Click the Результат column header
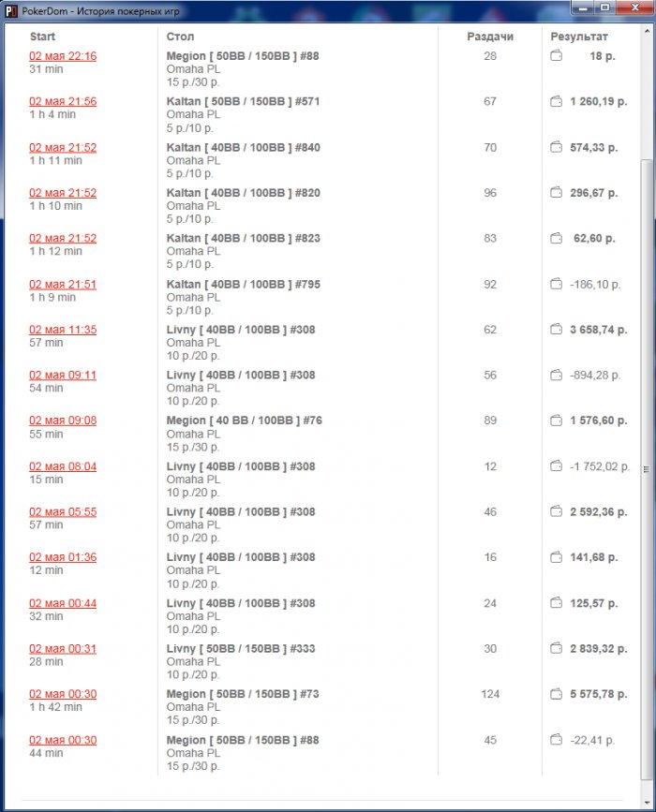This screenshot has width=656, height=812. [x=579, y=37]
